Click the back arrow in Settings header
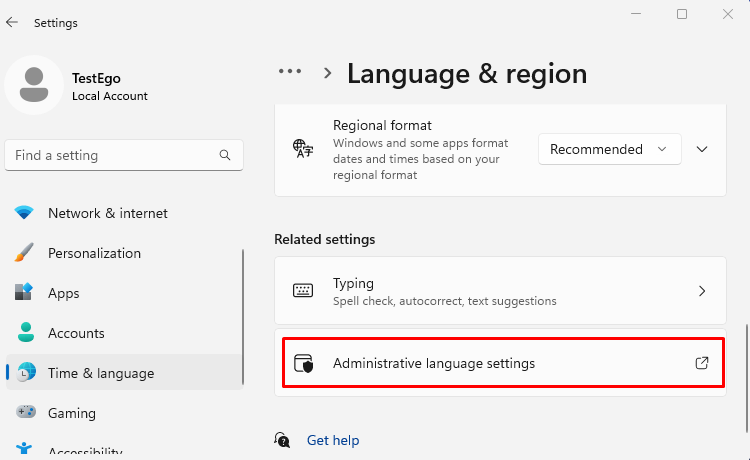 coord(12,22)
